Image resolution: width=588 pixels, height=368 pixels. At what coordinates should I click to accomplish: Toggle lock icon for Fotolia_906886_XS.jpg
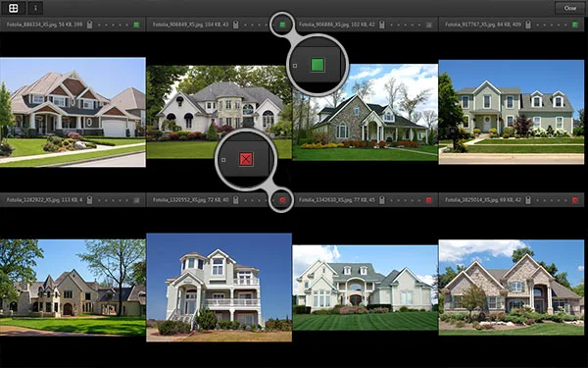point(382,25)
